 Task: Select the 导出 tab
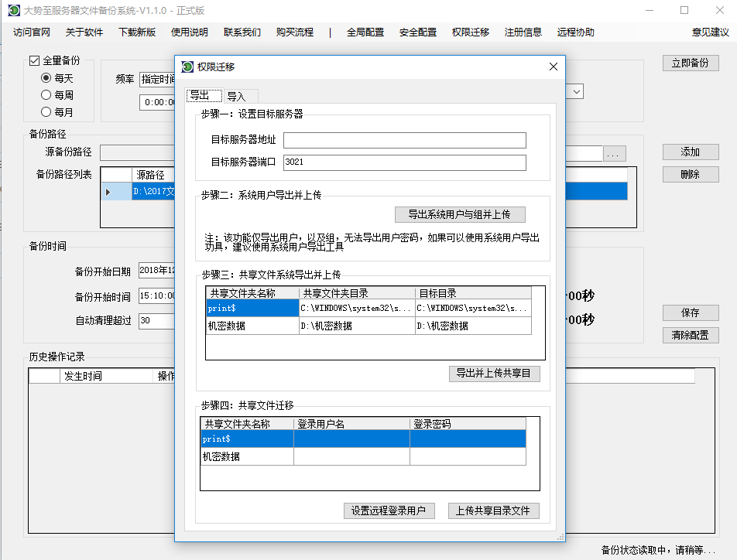200,95
